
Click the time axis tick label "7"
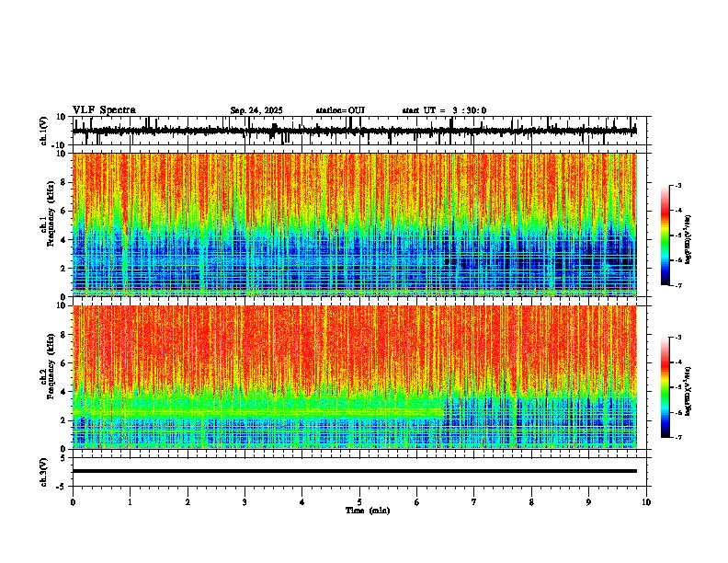(474, 502)
